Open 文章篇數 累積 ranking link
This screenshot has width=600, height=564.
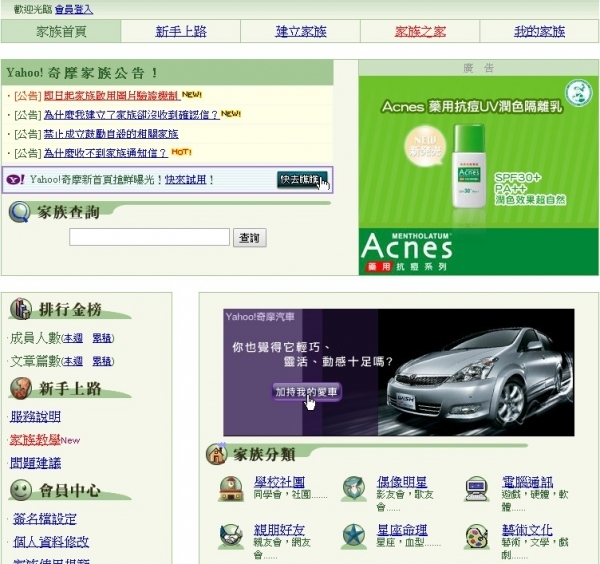pos(102,361)
